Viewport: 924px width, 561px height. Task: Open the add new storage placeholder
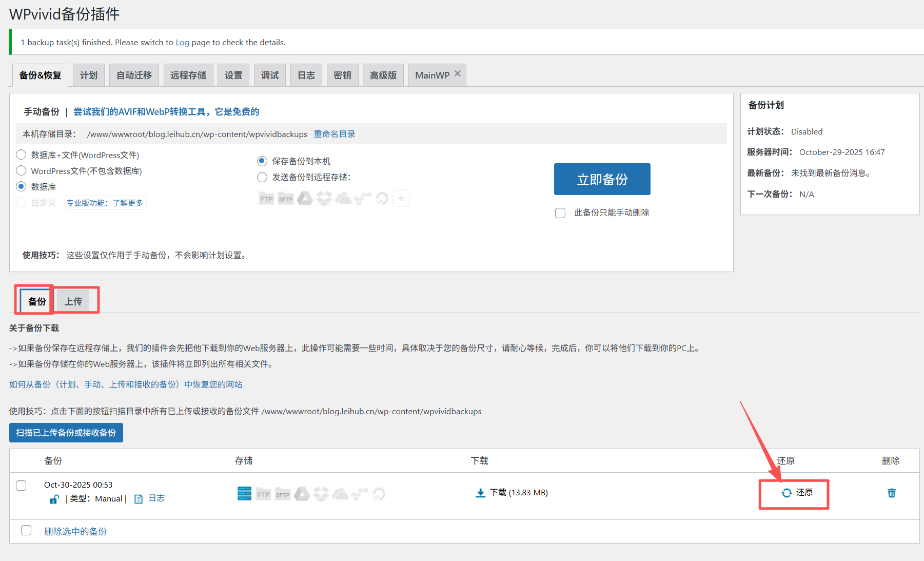click(402, 198)
